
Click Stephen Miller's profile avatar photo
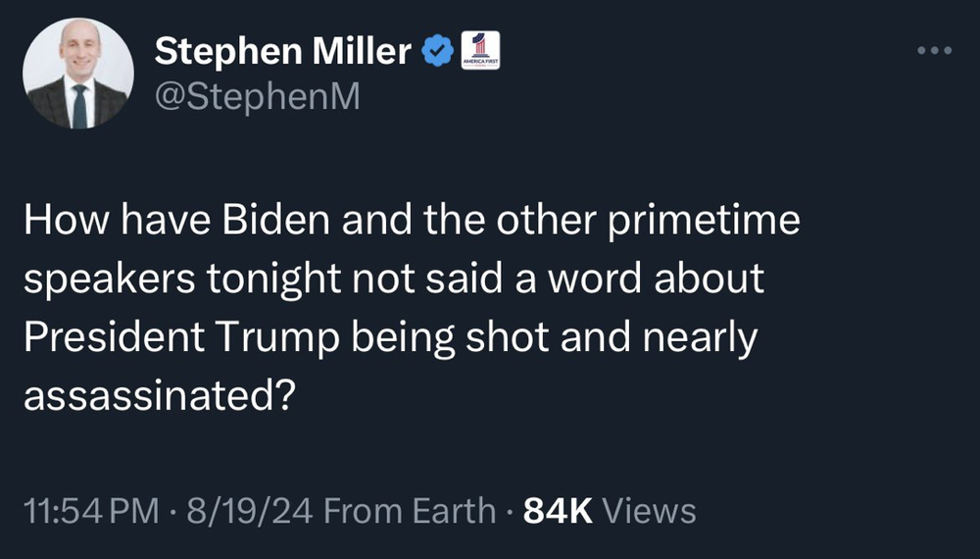[x=77, y=74]
